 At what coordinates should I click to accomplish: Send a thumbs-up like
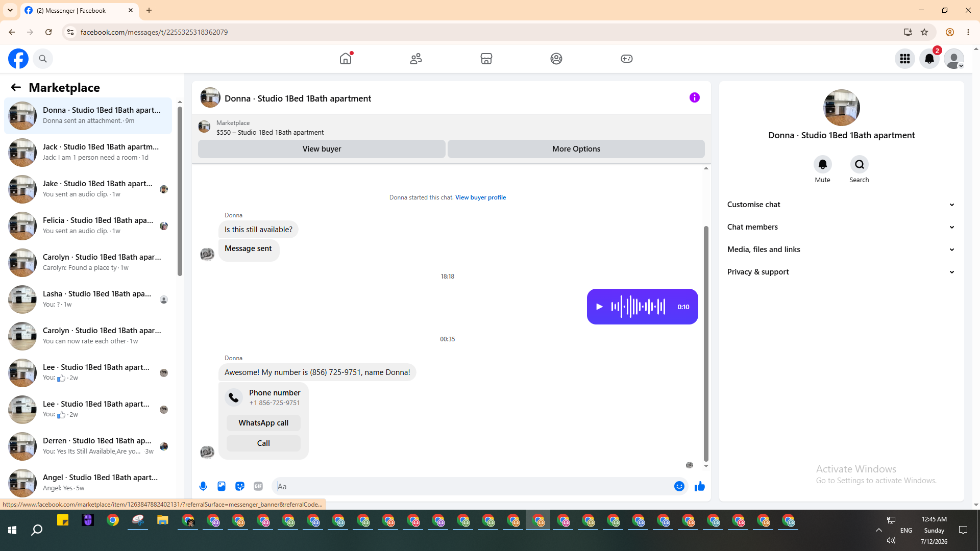point(700,486)
